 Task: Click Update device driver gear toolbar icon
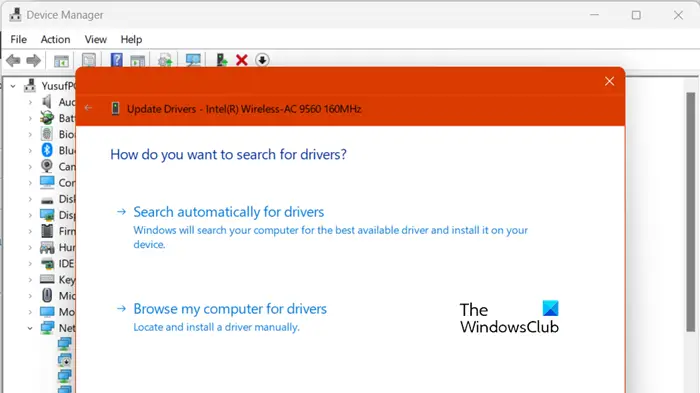[x=165, y=60]
